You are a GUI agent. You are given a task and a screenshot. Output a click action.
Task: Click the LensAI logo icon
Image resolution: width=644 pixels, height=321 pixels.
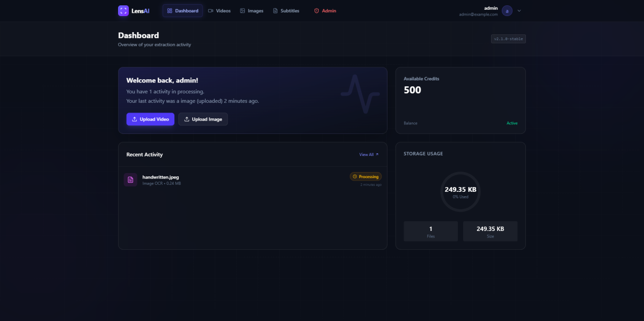[123, 11]
